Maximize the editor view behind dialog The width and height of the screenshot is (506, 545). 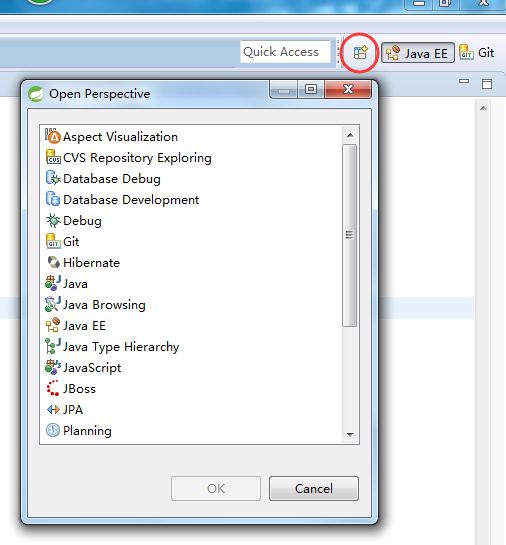487,84
